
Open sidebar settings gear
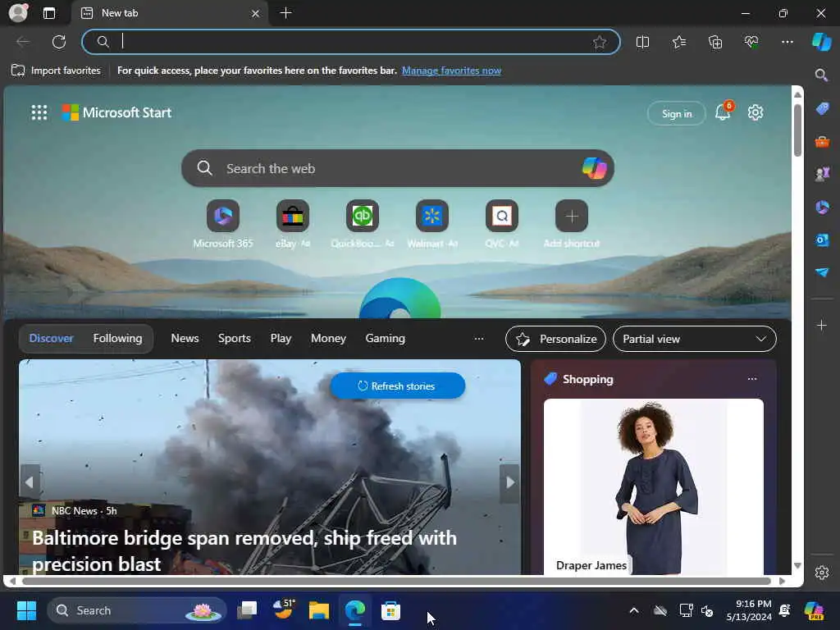[822, 573]
